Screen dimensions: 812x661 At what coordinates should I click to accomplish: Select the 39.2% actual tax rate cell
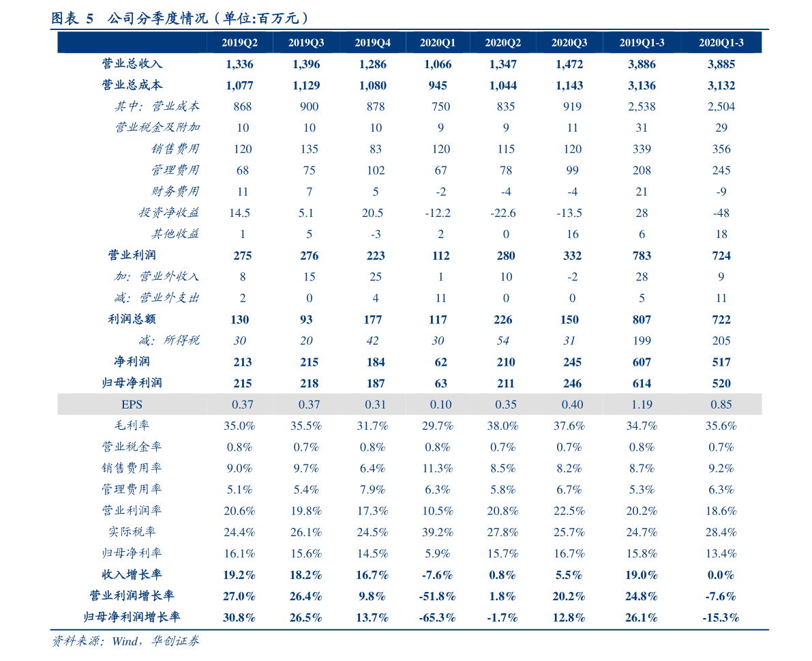438,531
